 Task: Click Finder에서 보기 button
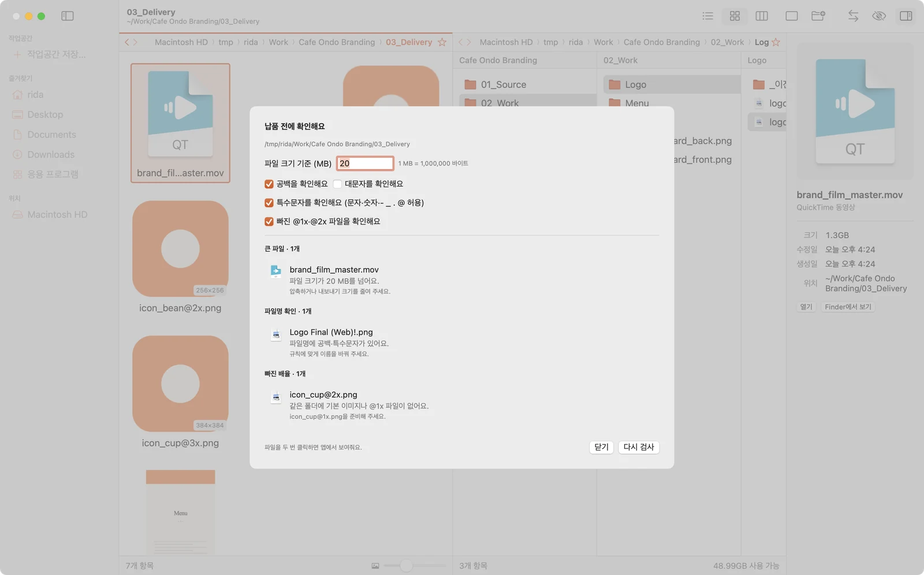(x=848, y=307)
